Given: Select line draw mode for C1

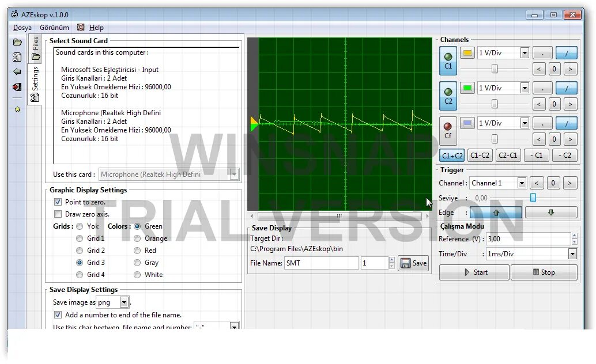Looking at the screenshot, I should point(567,53).
